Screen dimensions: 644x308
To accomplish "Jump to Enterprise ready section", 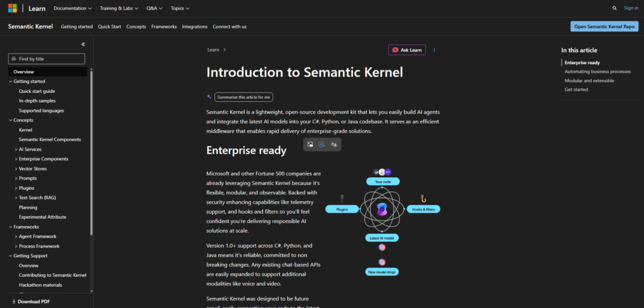I will tap(582, 63).
